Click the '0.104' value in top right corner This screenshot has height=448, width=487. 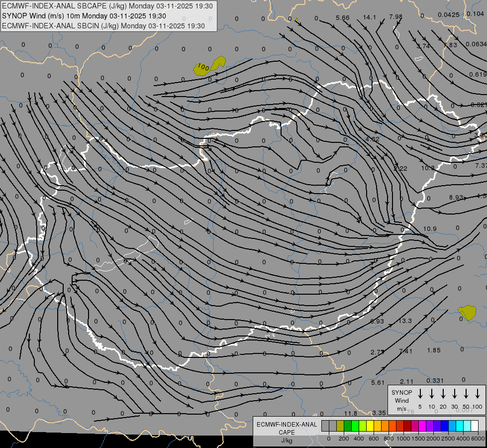click(475, 13)
